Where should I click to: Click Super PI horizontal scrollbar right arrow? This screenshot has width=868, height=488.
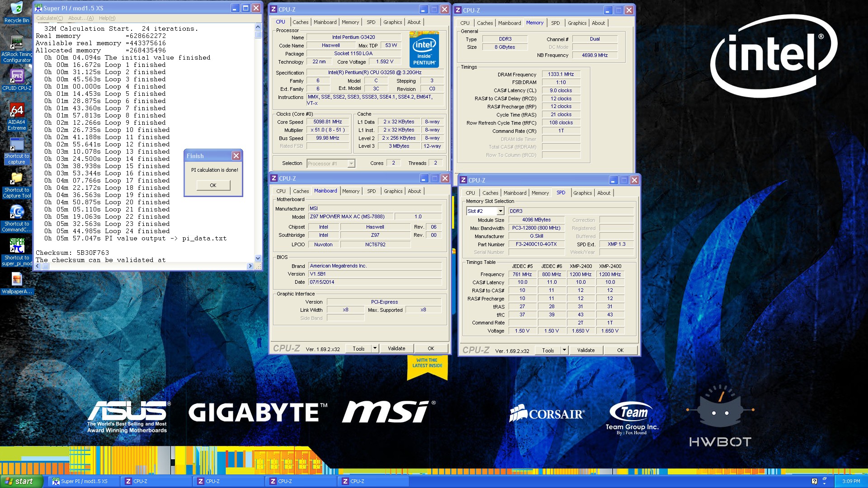pos(250,266)
